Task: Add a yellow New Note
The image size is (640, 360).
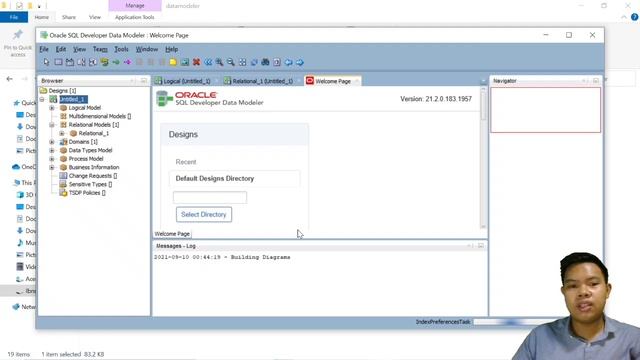Action: [x=173, y=62]
